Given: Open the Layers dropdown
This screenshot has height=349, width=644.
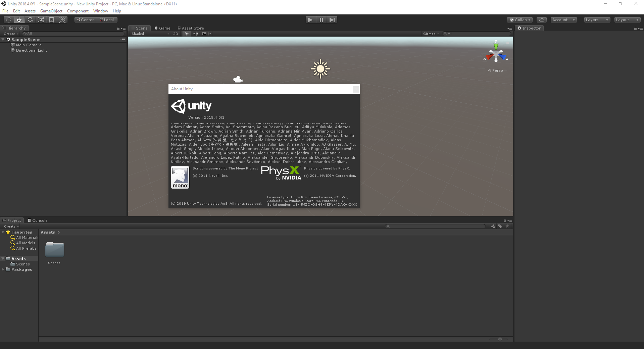Looking at the screenshot, I should coord(597,20).
